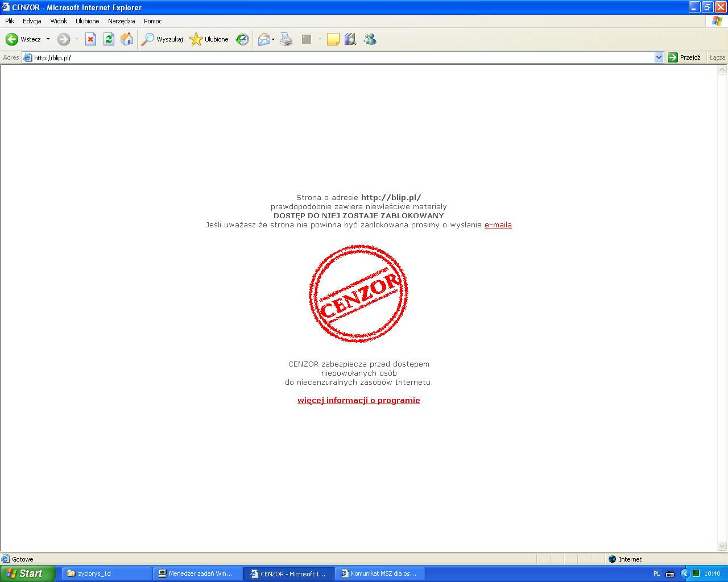Open the Ulubione favorites panel
The width and height of the screenshot is (728, 582).
[209, 39]
